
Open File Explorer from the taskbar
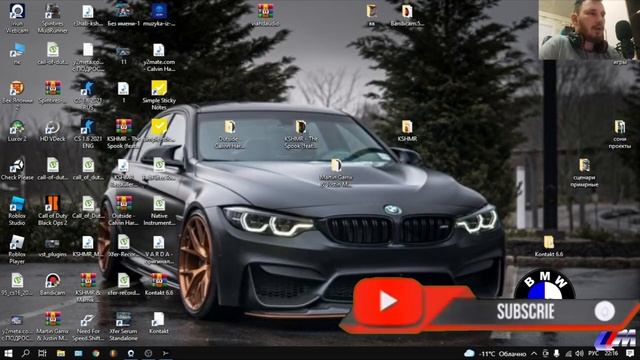(60, 353)
